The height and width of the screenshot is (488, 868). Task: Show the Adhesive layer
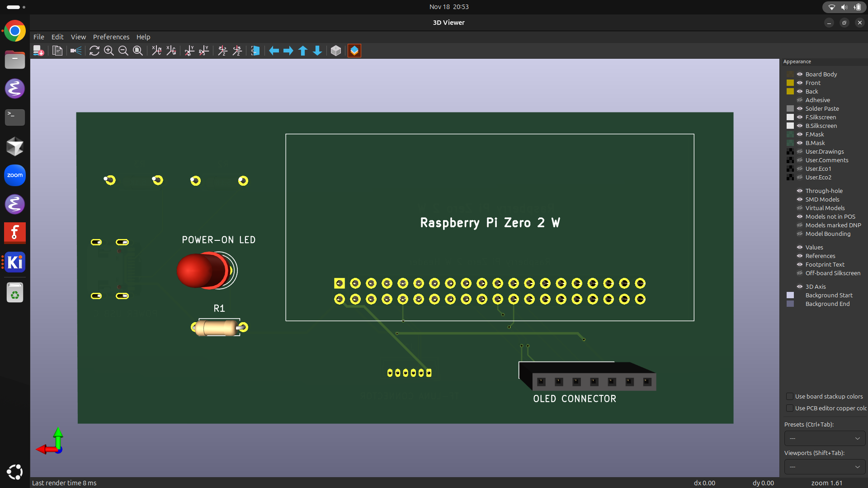tap(800, 100)
